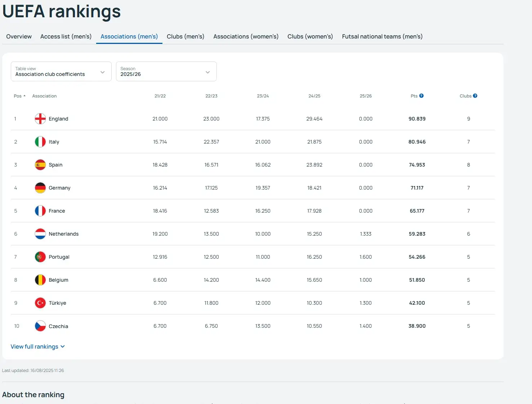Open the Associations (women's) tab
The image size is (532, 404).
click(246, 36)
